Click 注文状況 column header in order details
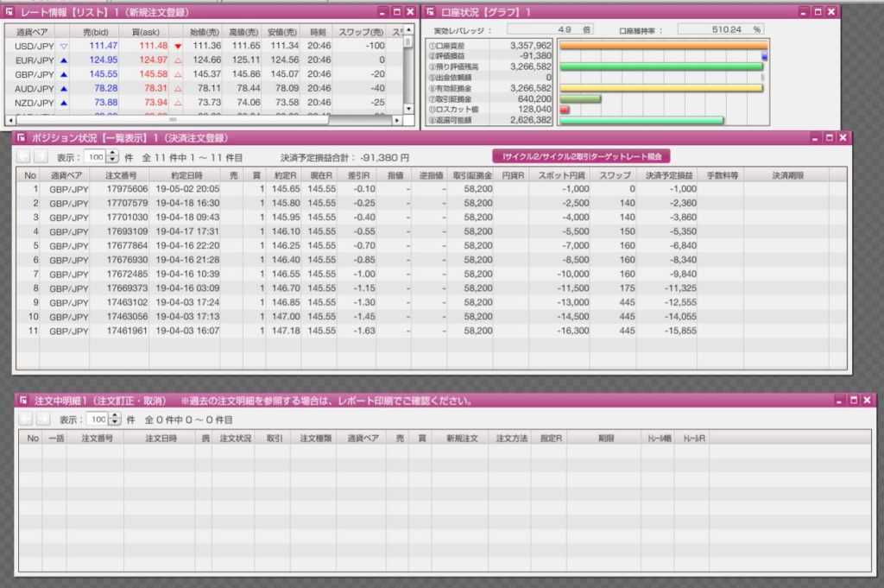The width and height of the screenshot is (884, 588). click(x=234, y=438)
